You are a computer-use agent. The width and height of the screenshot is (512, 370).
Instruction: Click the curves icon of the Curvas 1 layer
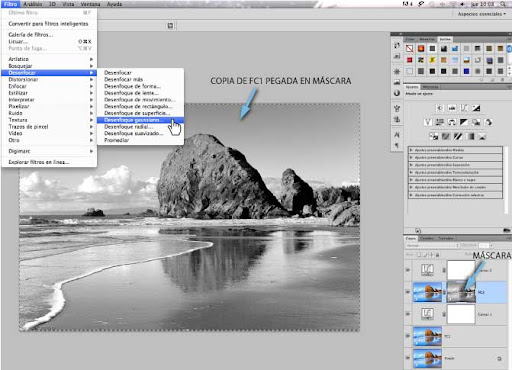coord(427,314)
